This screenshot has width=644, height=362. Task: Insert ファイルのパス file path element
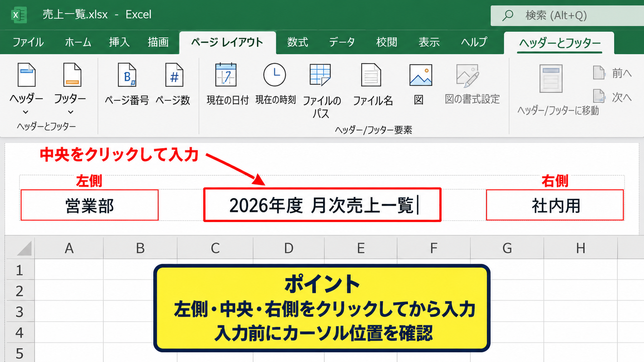[322, 90]
